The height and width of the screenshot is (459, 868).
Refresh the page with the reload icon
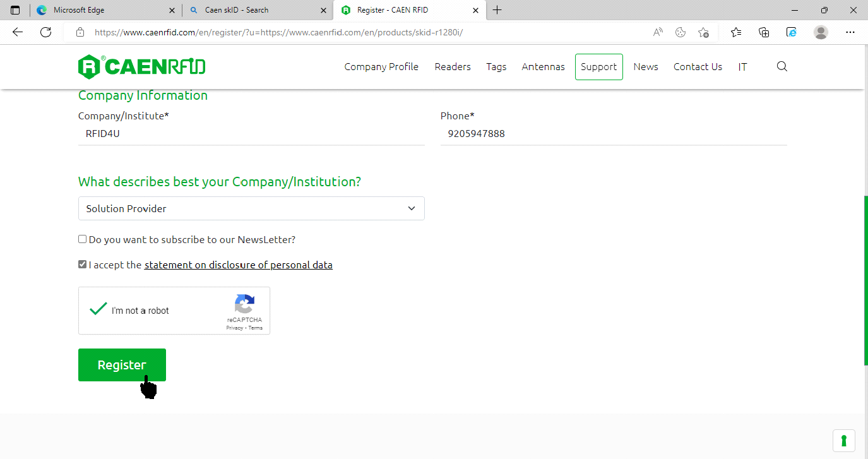click(45, 32)
